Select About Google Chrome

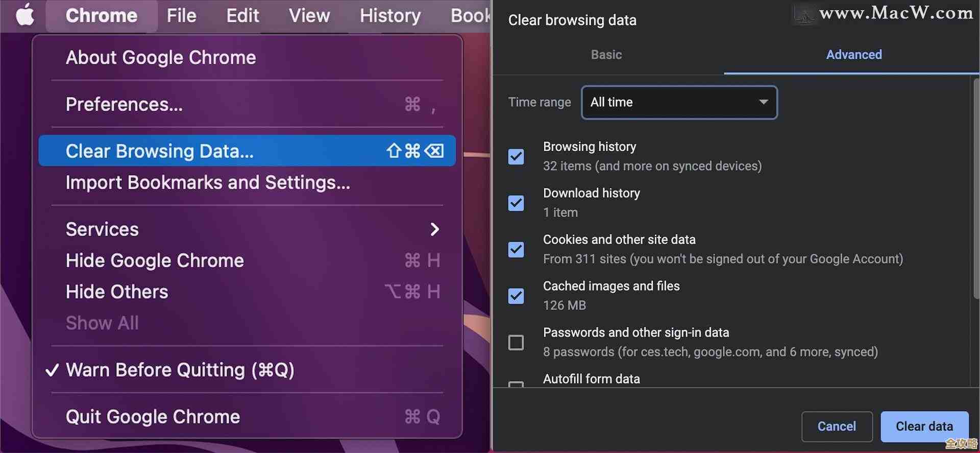(161, 58)
